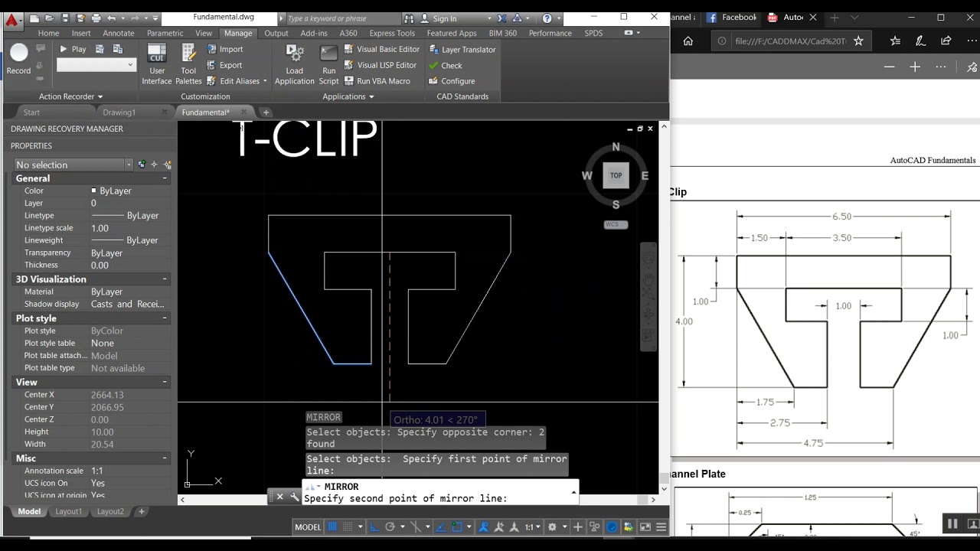Image resolution: width=980 pixels, height=551 pixels.
Task: Click Zoom in plus in PDF toolbar
Action: 915,67
